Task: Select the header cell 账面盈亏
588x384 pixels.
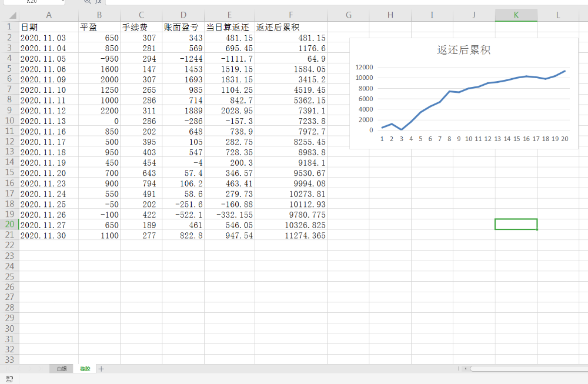Action: tap(183, 27)
